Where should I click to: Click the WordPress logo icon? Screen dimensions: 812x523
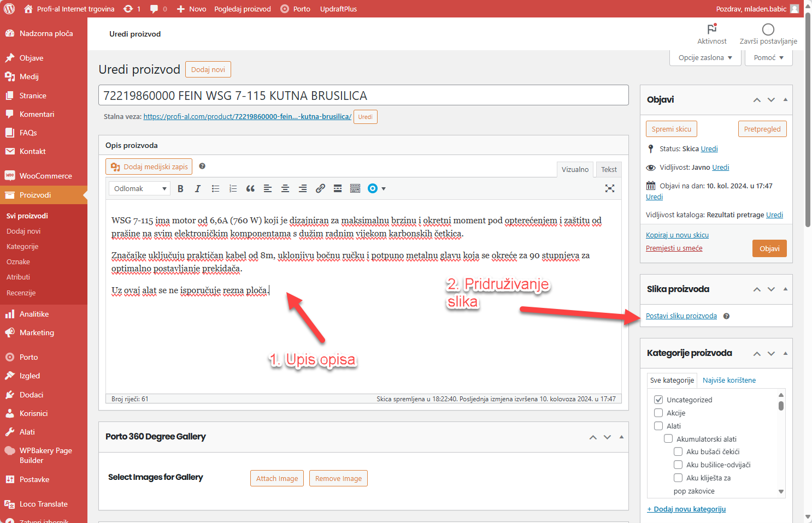pyautogui.click(x=9, y=9)
